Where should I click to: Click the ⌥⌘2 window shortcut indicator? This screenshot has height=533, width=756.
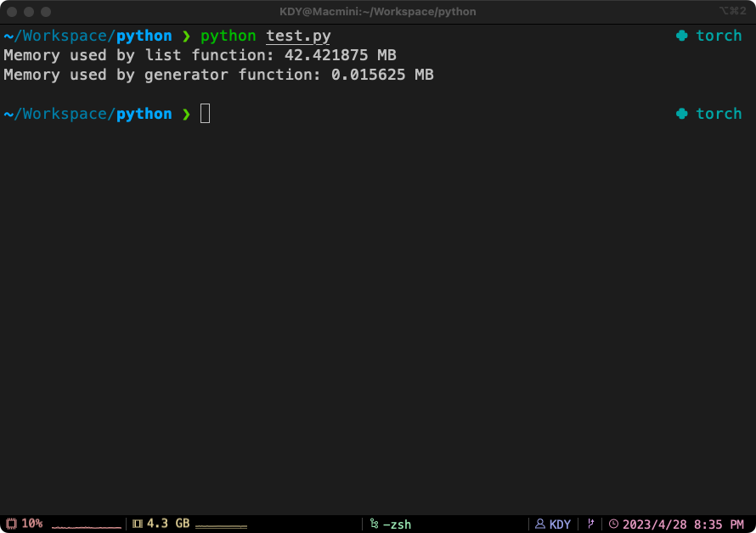click(732, 10)
